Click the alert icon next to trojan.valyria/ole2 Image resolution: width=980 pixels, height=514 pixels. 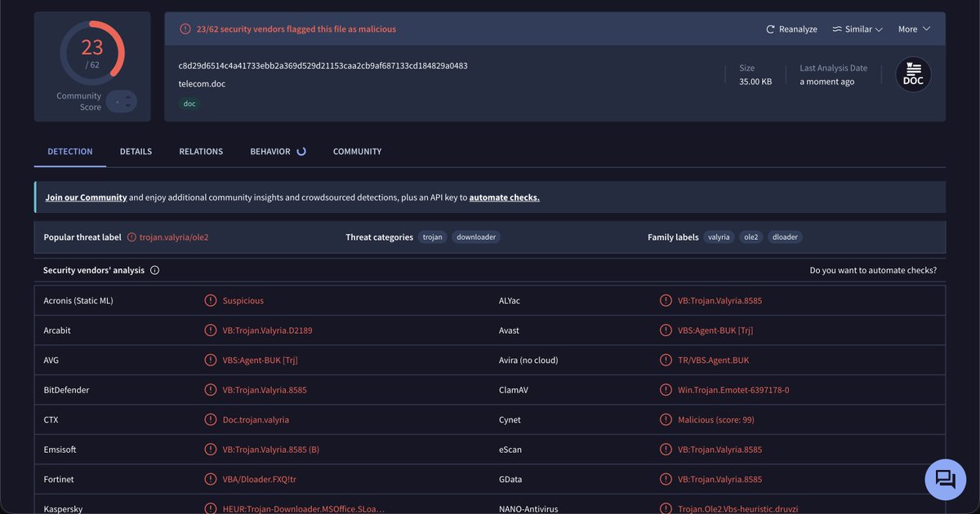[x=131, y=237]
